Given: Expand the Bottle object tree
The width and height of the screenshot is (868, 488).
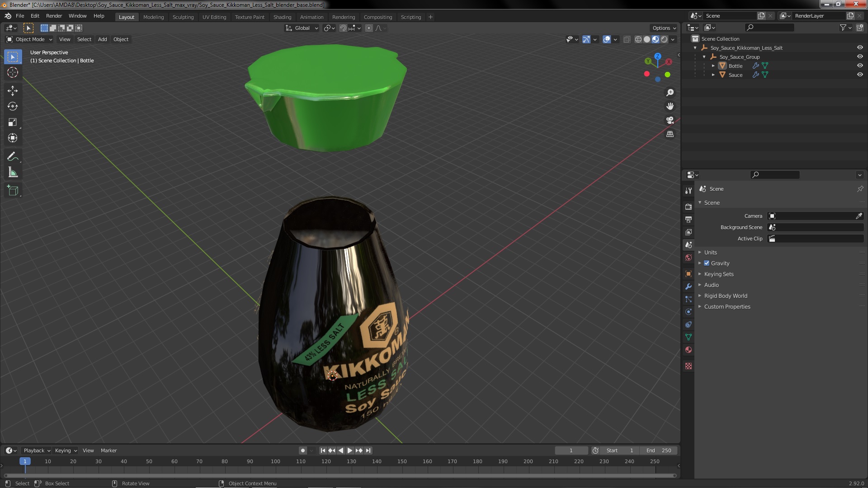Looking at the screenshot, I should [713, 66].
